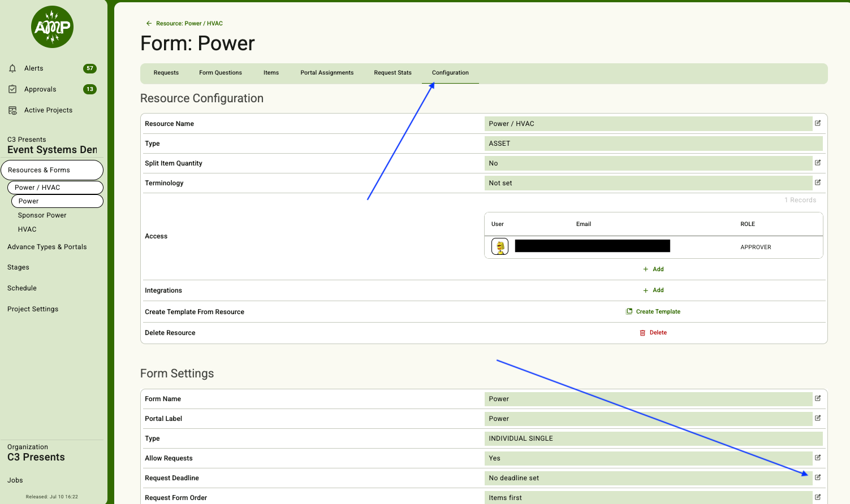The image size is (850, 504).
Task: Click the Event Systems project name
Action: pos(52,150)
